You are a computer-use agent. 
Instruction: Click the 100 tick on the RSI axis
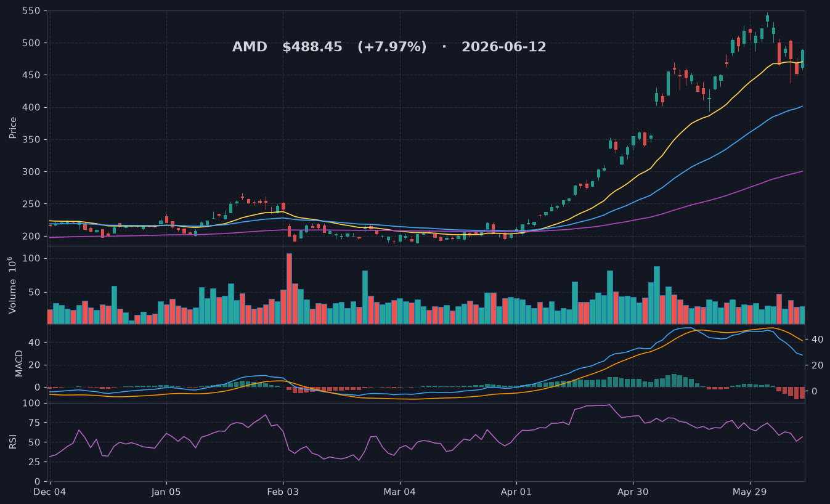pos(31,404)
